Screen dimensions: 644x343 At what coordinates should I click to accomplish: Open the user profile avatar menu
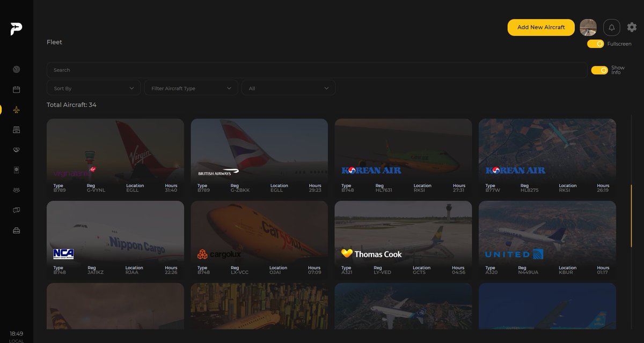click(588, 27)
